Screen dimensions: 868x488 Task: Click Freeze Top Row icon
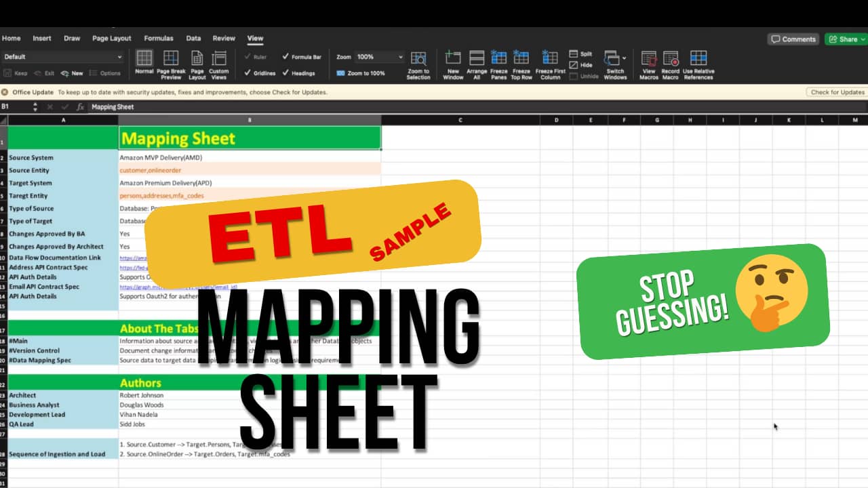521,58
